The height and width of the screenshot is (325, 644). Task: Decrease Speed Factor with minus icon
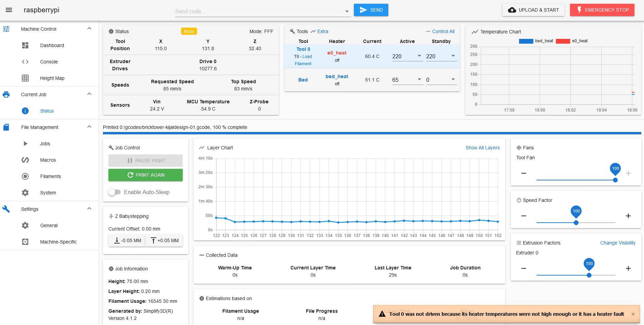(524, 216)
